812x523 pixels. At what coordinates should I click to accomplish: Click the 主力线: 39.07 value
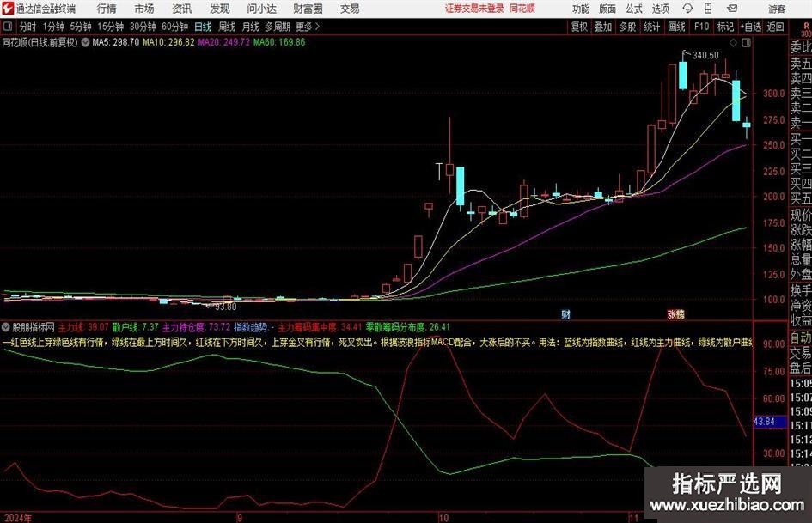(x=83, y=327)
